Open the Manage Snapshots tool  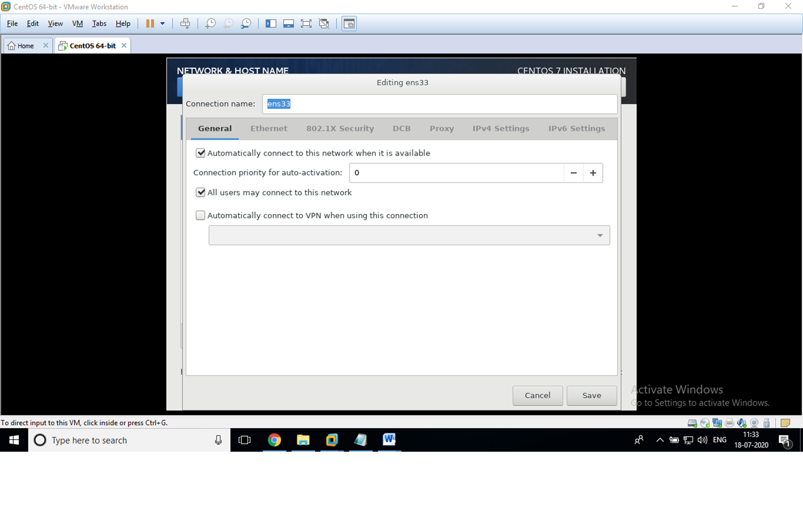246,23
